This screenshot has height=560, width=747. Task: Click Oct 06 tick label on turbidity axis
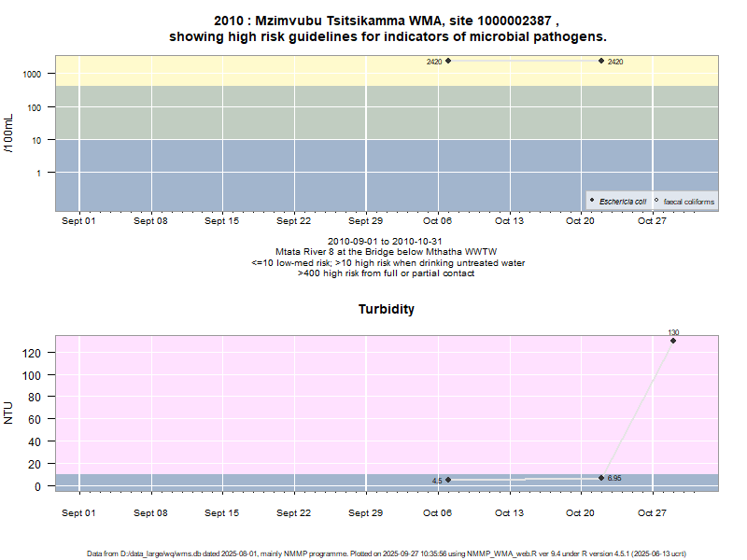point(437,513)
